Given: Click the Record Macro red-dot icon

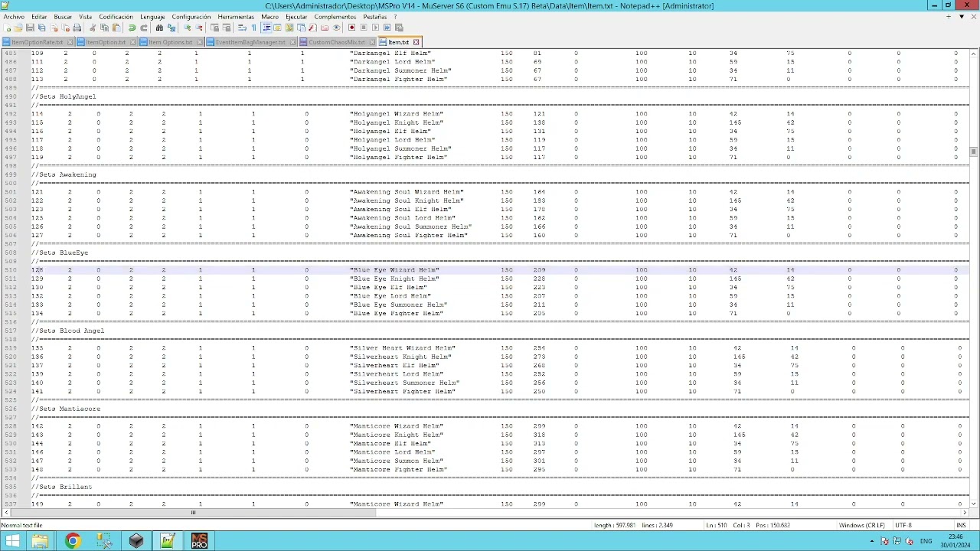Looking at the screenshot, I should pyautogui.click(x=351, y=28).
